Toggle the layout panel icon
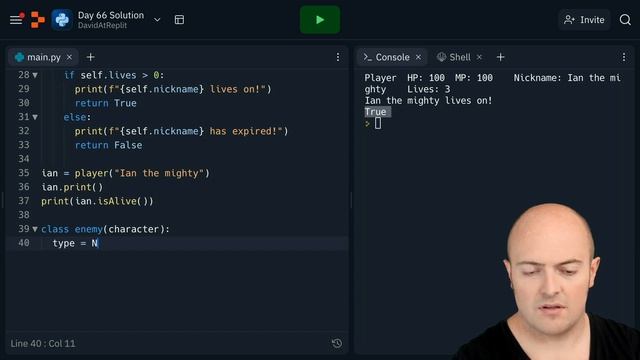Screen dimensions: 640x360 pyautogui.click(x=179, y=20)
